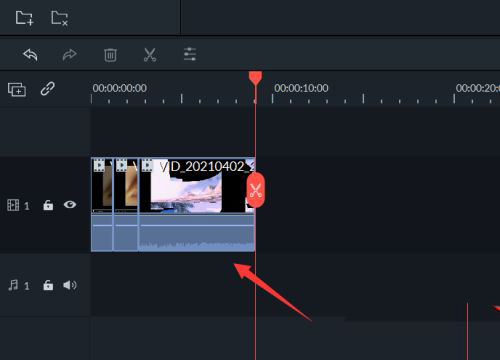Toggle the auto ripple link icon

coord(48,89)
